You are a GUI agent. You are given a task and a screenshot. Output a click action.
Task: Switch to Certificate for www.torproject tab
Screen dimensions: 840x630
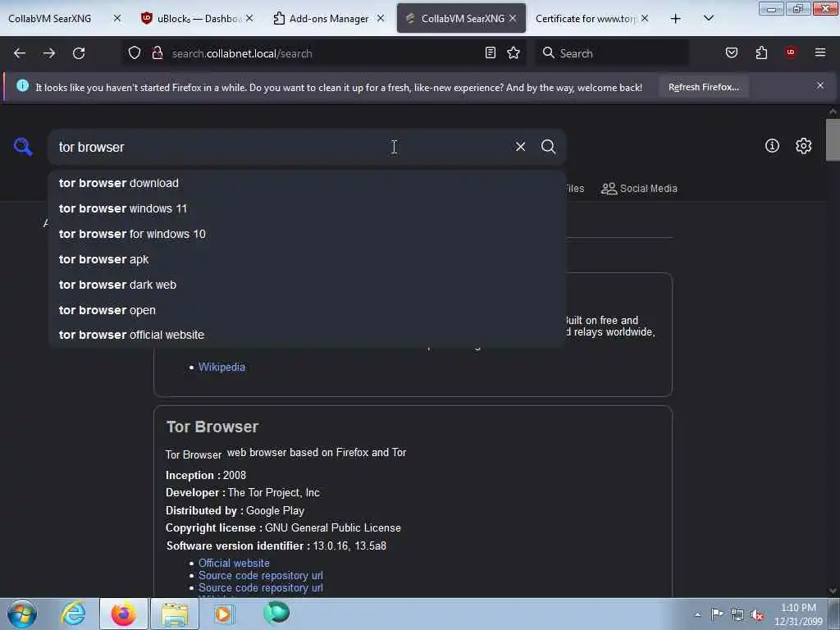tap(586, 19)
